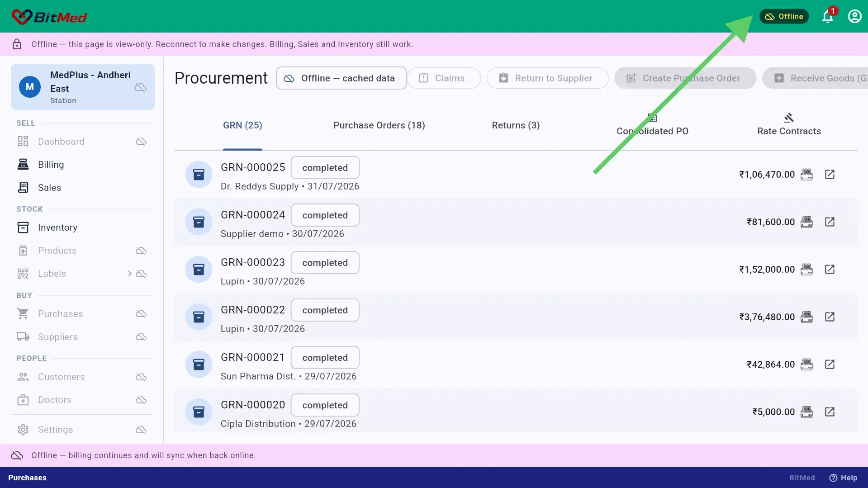Click the completed badge on GRN-000020

click(x=325, y=405)
